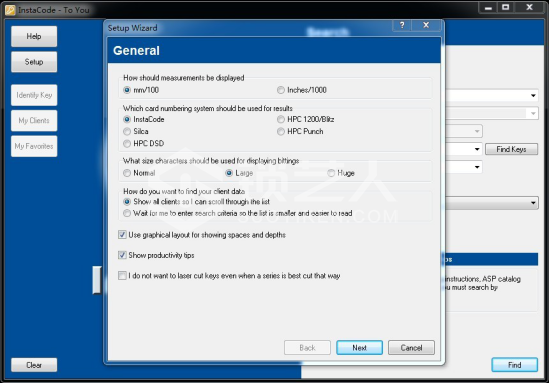Enable the no laser cut keys checkbox
Viewport: 549px width, 383px height.
pyautogui.click(x=122, y=276)
